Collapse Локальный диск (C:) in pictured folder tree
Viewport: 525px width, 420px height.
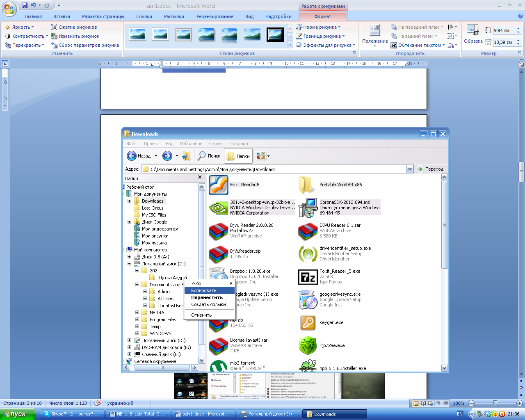click(130, 264)
